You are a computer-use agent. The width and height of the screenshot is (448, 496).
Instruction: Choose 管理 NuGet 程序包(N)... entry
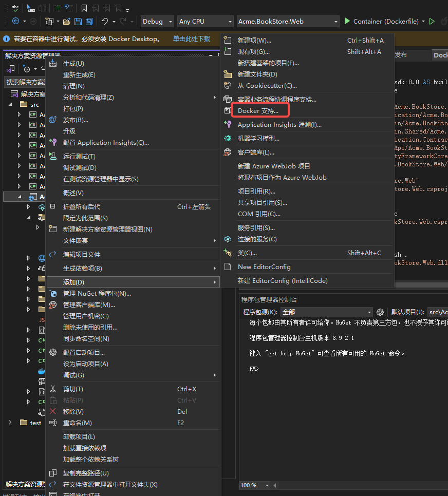[133, 294]
